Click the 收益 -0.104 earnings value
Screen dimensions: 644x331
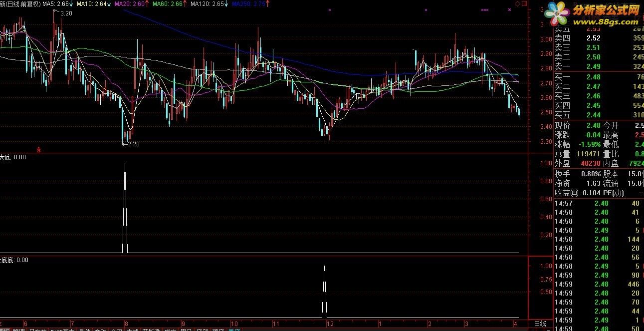coord(590,193)
